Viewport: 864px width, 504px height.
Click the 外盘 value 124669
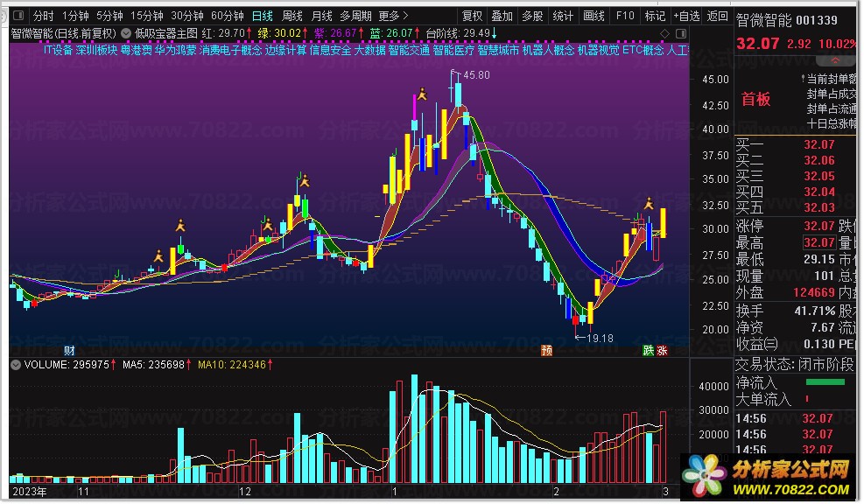coord(814,293)
